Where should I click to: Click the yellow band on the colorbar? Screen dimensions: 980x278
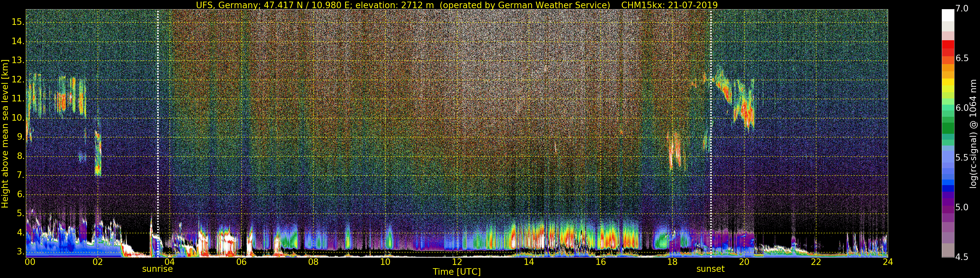[x=948, y=82]
